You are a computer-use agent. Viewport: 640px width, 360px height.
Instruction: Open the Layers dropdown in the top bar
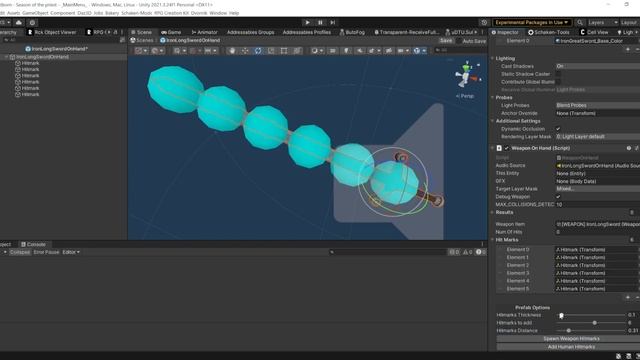pyautogui.click(x=603, y=22)
